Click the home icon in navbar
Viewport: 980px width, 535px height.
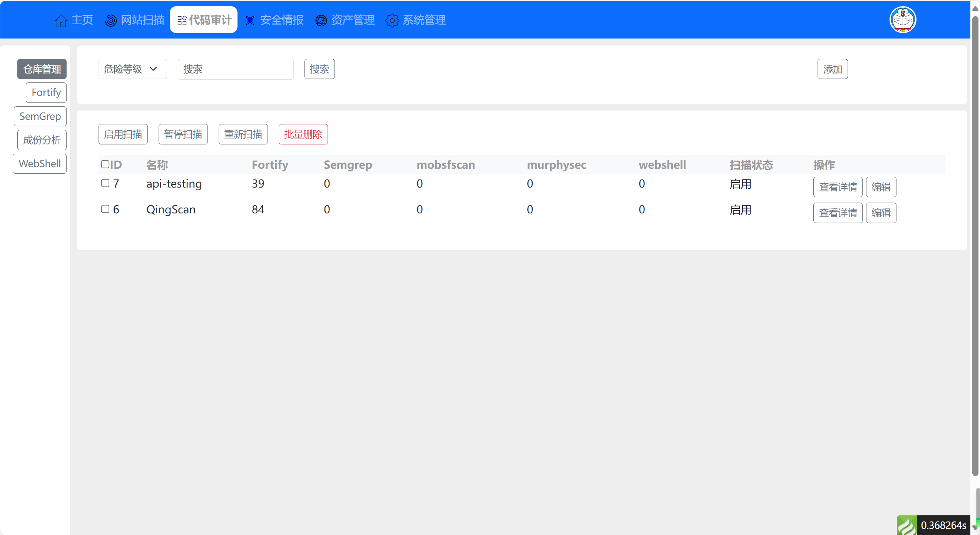click(61, 20)
